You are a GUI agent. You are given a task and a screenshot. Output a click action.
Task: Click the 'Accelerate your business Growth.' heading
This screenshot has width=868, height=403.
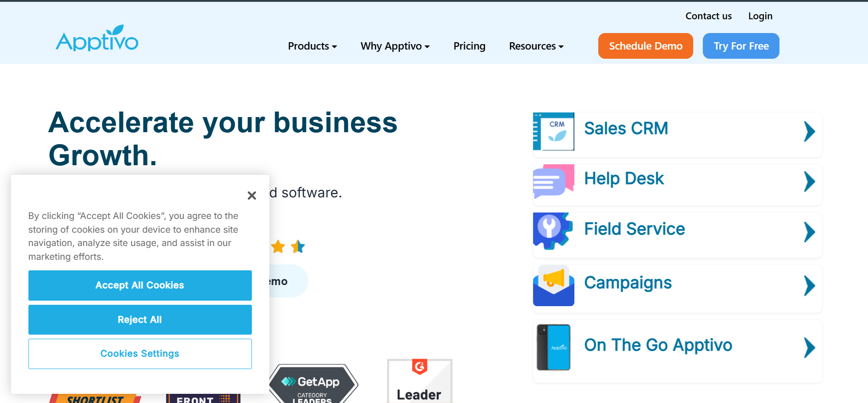(223, 139)
